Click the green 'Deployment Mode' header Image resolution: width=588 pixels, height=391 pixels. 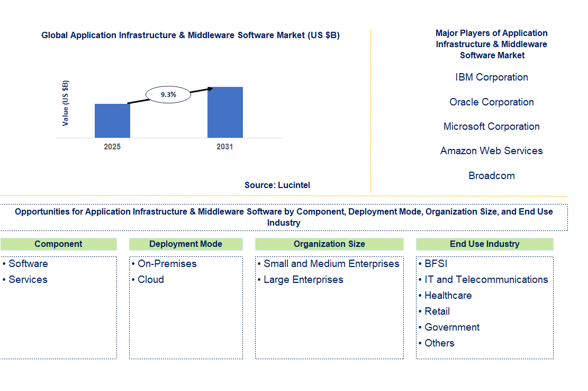click(186, 244)
